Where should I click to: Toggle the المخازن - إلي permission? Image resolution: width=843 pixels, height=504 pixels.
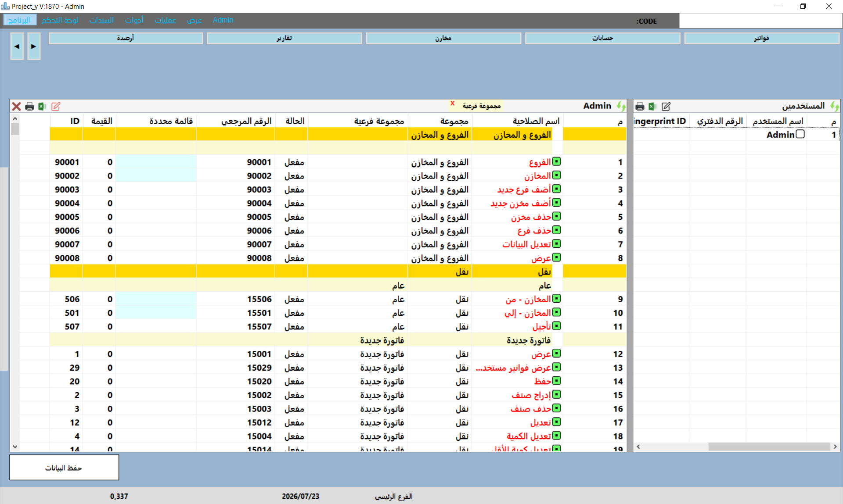556,312
